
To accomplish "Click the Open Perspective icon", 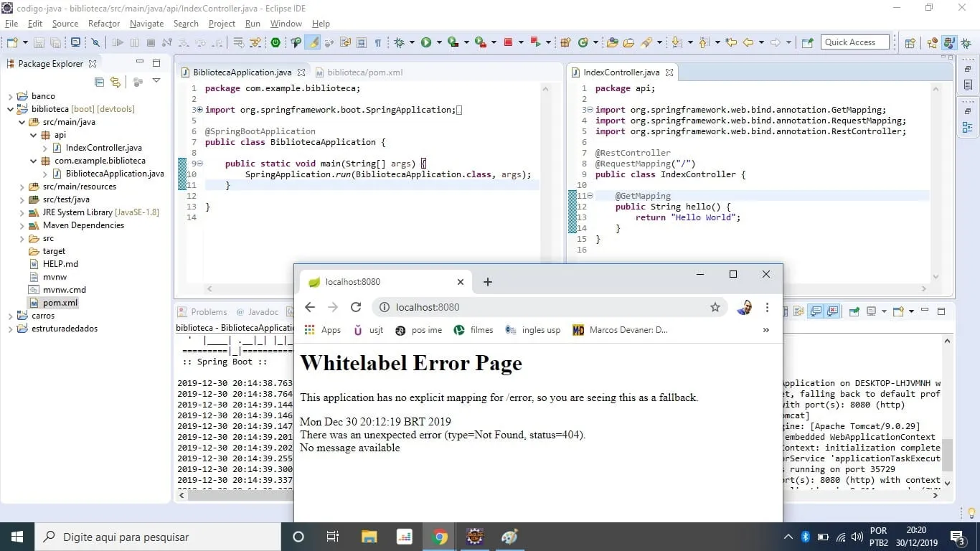I will (x=910, y=42).
